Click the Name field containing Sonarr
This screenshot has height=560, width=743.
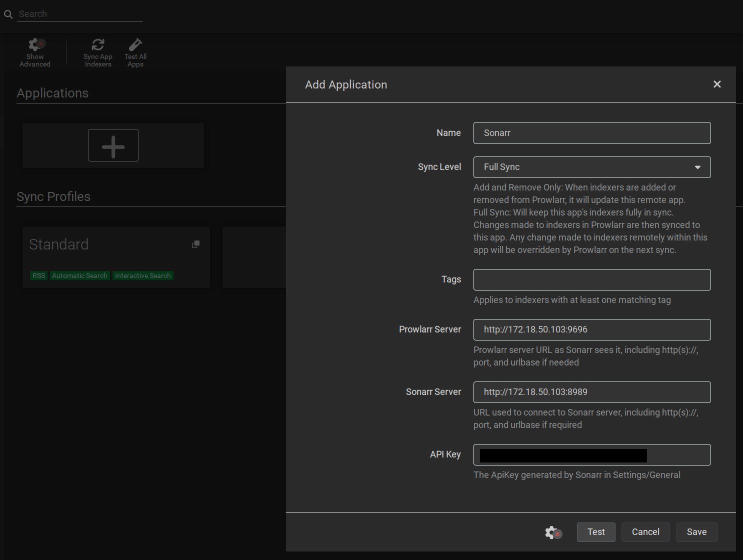tap(592, 133)
